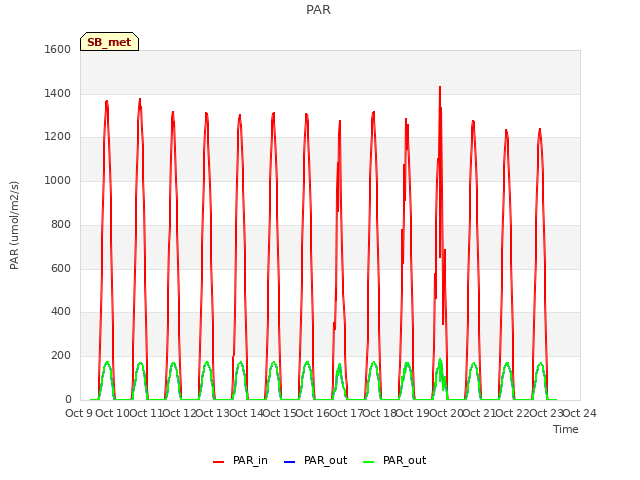Click the 400 y-axis tick label
Screen dimensions: 640x480
(x=61, y=312)
